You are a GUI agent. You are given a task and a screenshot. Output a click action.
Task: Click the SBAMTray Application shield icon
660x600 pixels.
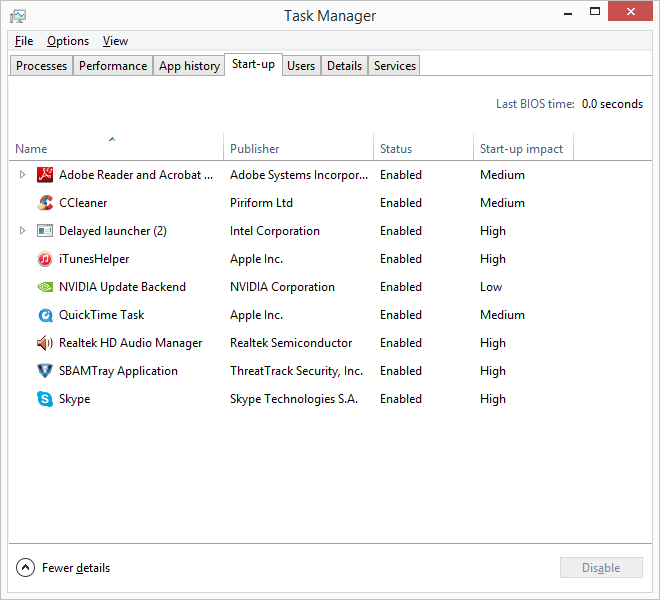pyautogui.click(x=45, y=371)
